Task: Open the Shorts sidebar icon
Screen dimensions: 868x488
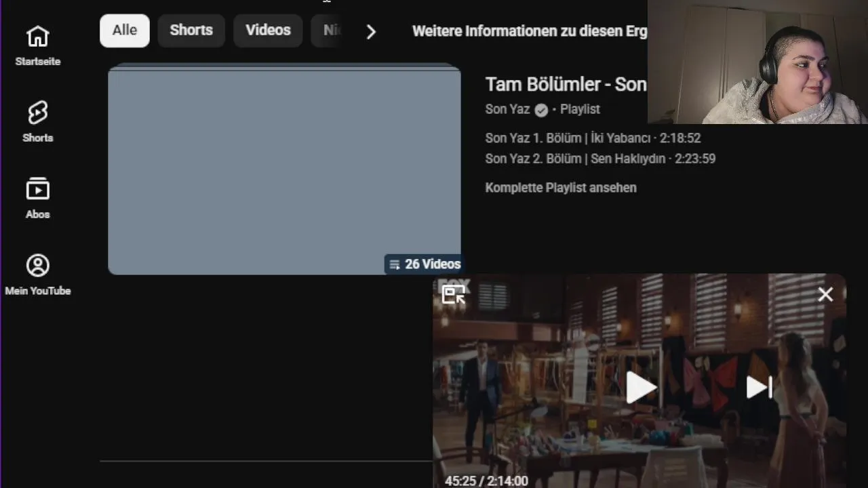Action: pos(38,113)
